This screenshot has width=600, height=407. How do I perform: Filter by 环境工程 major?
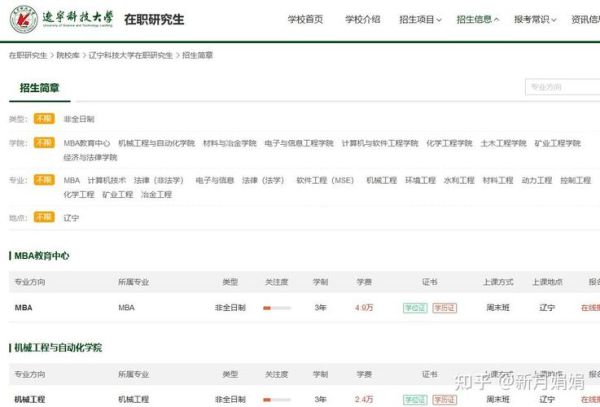[421, 181]
